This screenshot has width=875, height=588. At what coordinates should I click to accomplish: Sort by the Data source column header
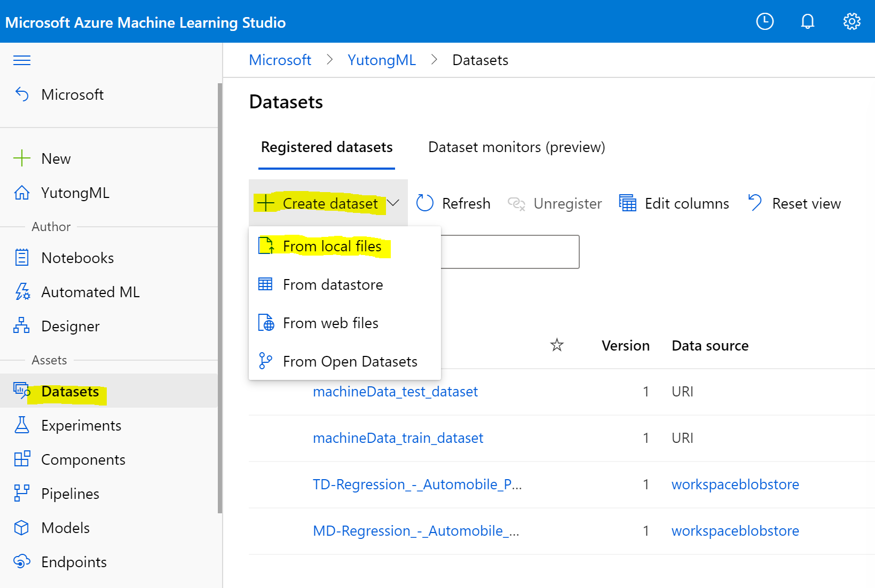tap(710, 346)
